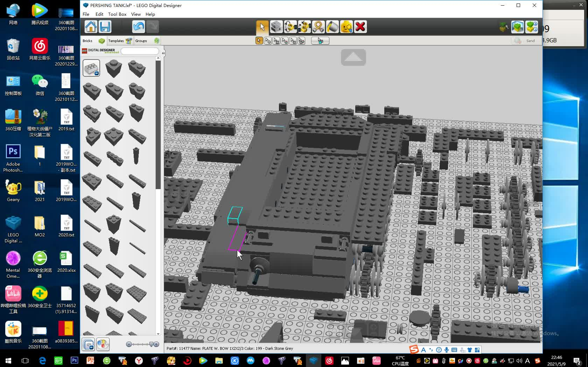
Task: Open the Home screen via the house icon
Action: pos(91,27)
